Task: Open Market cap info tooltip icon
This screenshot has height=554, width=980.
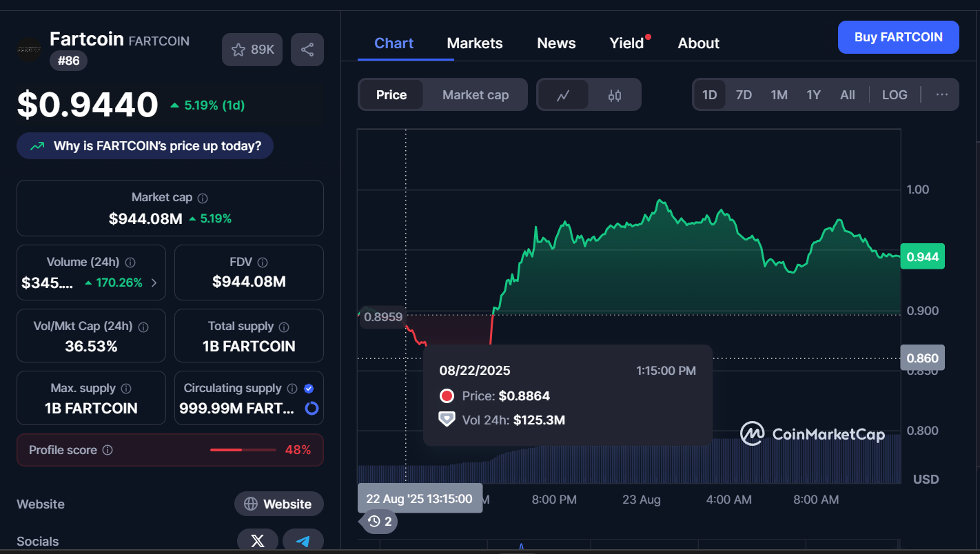Action: [203, 198]
